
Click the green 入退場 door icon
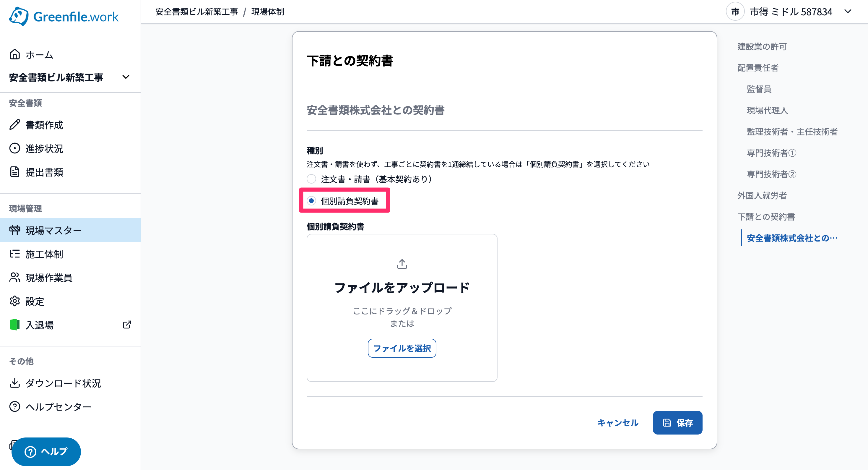tap(15, 325)
